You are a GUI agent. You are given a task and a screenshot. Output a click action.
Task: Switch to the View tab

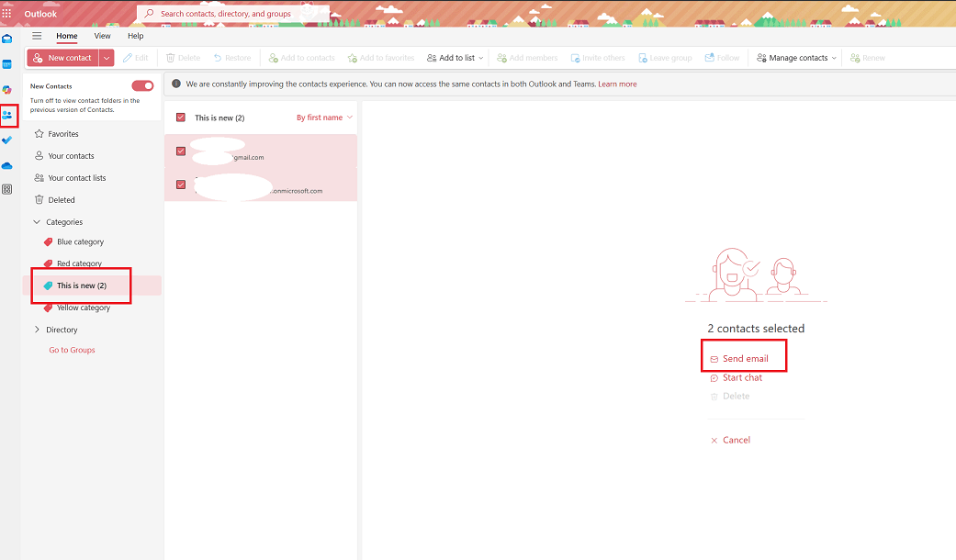tap(103, 36)
